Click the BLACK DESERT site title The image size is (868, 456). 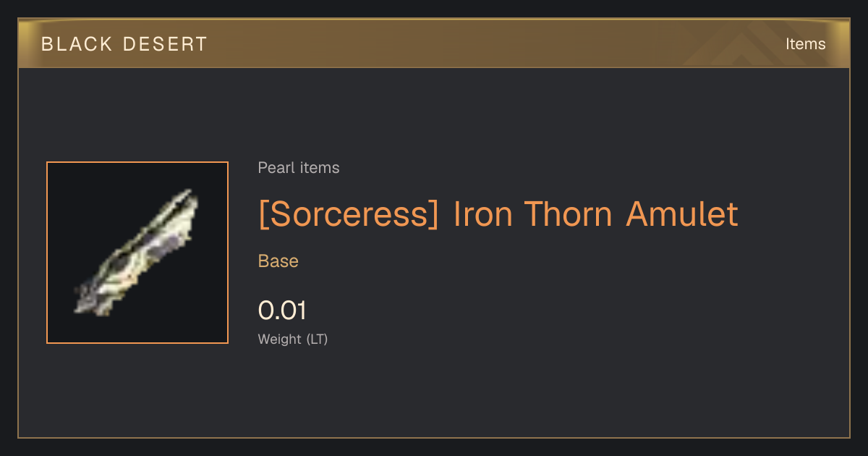click(124, 44)
